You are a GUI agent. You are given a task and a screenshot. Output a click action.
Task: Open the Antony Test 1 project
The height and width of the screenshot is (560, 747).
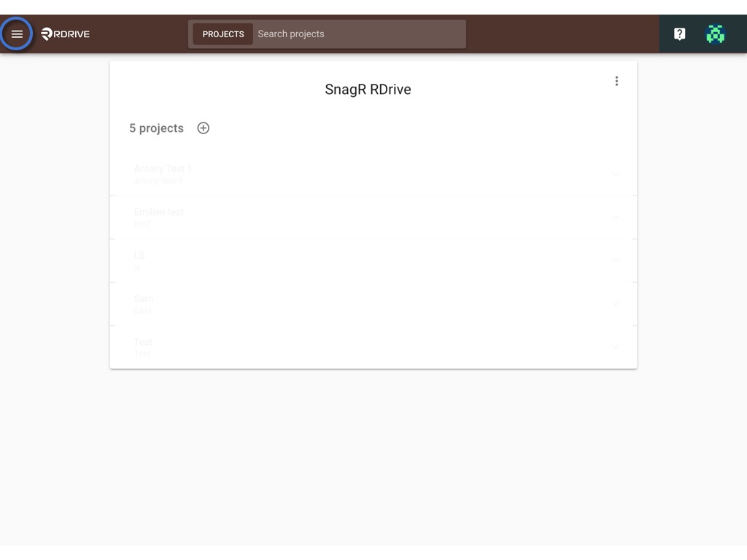click(x=373, y=174)
